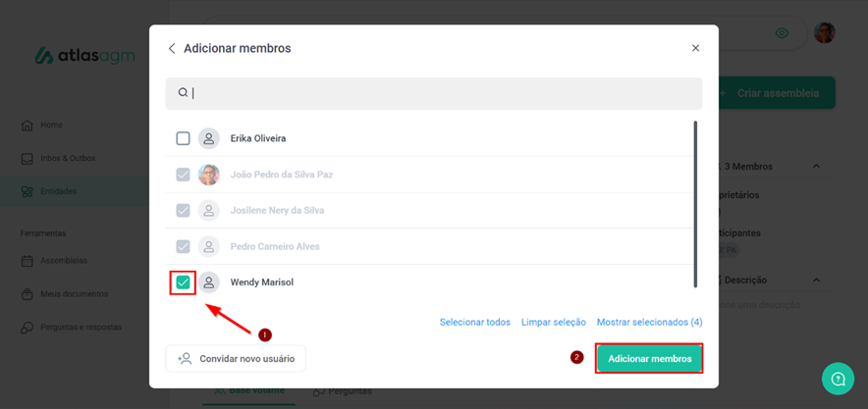The height and width of the screenshot is (409, 868).
Task: Collapse the Descrição section chevron
Action: click(x=816, y=280)
